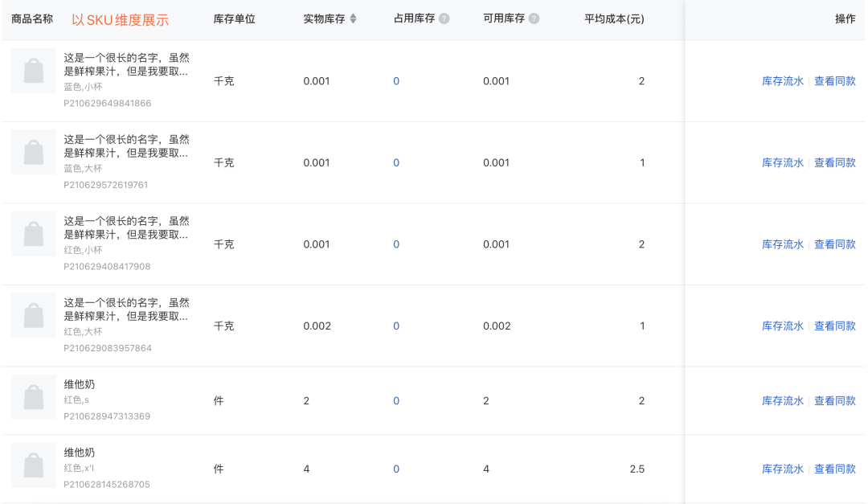
Task: Click the blue 0 in the 维他奶 红色,s row
Action: (396, 400)
